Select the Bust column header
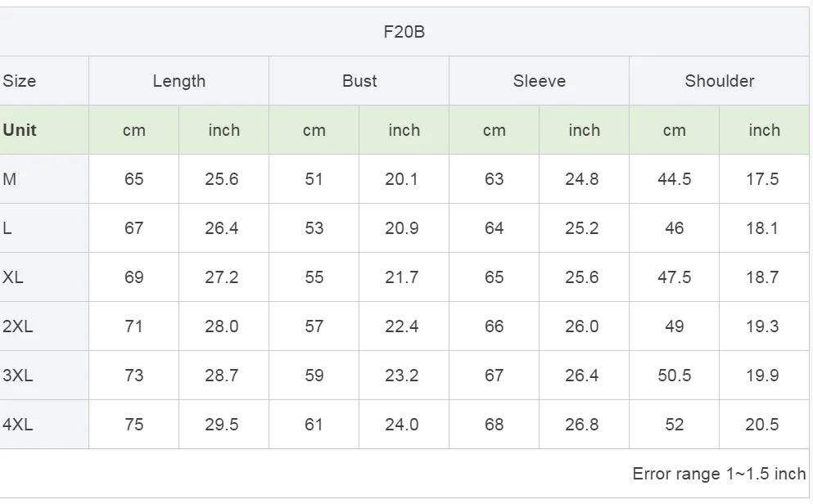813x504 pixels. 359,81
